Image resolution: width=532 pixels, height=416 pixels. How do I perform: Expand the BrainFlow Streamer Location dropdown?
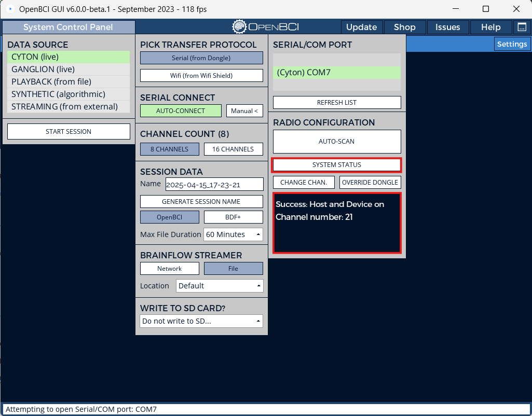click(x=220, y=286)
